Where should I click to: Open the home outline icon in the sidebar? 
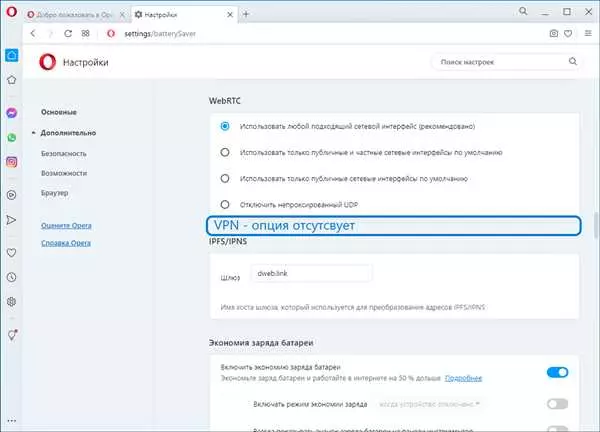click(x=11, y=80)
